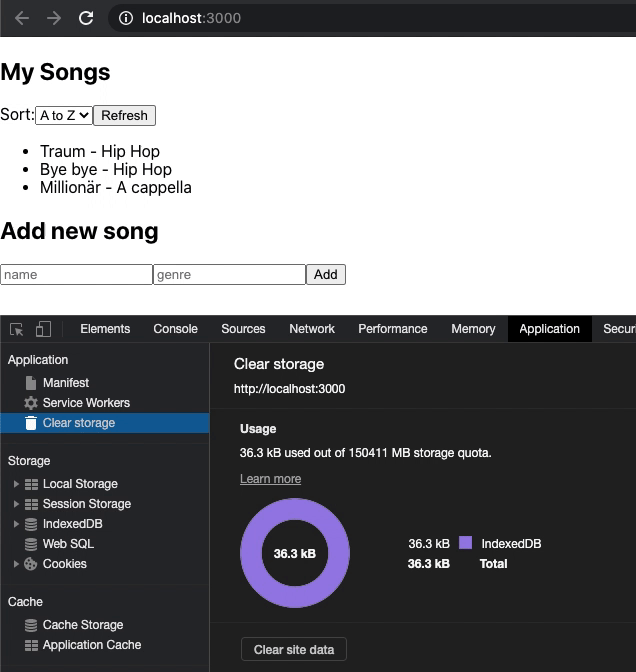Activate the inspect element picker icon
The width and height of the screenshot is (636, 672).
click(17, 329)
